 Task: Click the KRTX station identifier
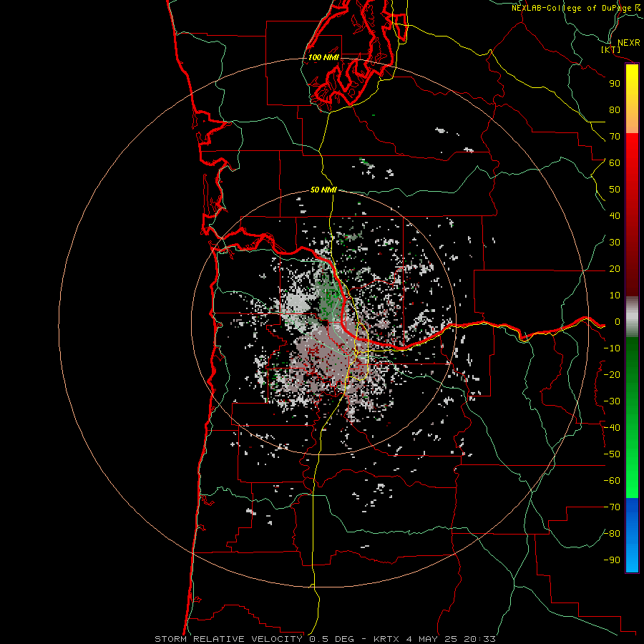[387, 639]
